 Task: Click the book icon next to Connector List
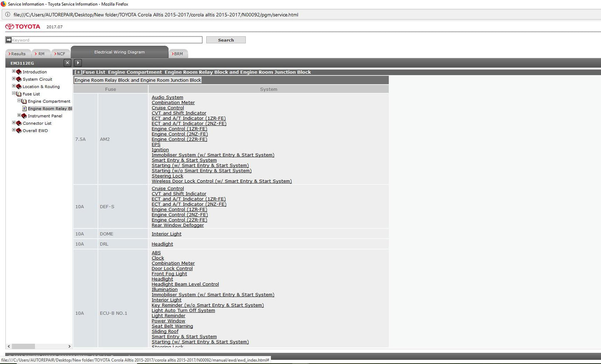(19, 123)
